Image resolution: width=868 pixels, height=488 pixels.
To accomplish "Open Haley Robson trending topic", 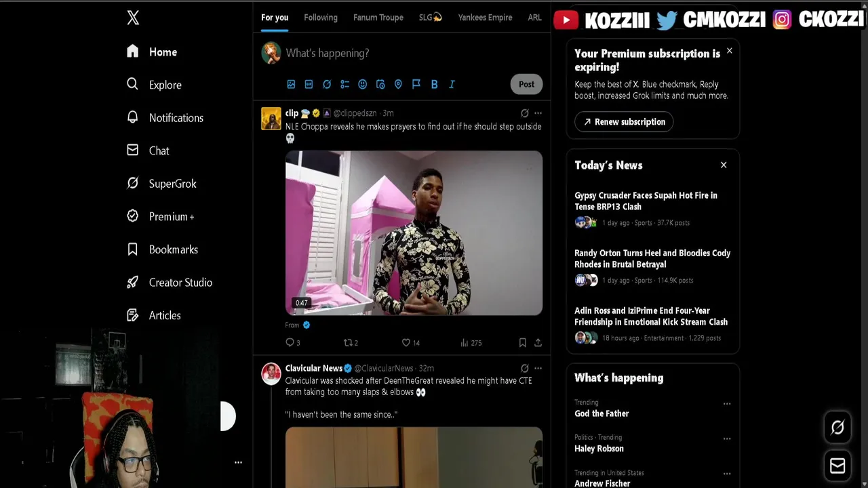I will tap(599, 449).
